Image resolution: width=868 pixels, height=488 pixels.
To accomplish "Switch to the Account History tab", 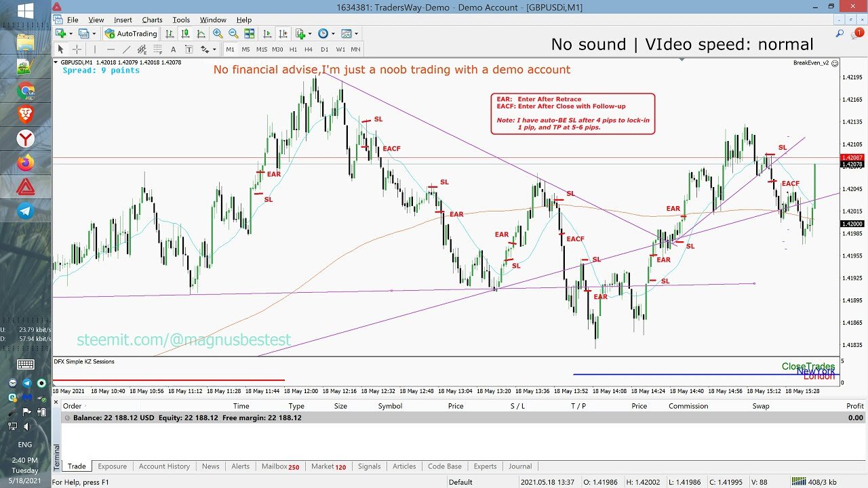I will click(x=164, y=466).
